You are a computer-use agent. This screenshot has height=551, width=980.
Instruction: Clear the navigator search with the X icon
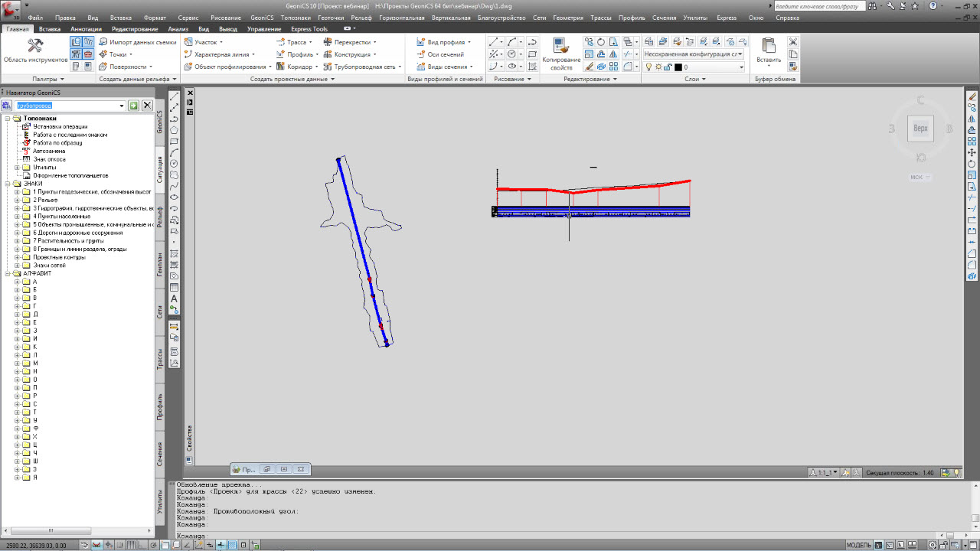(x=147, y=106)
